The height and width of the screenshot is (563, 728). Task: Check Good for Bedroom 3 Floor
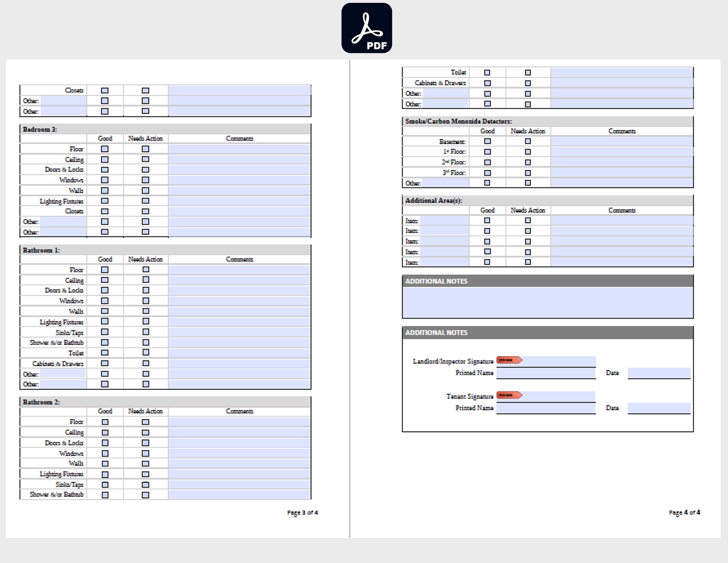[105, 149]
